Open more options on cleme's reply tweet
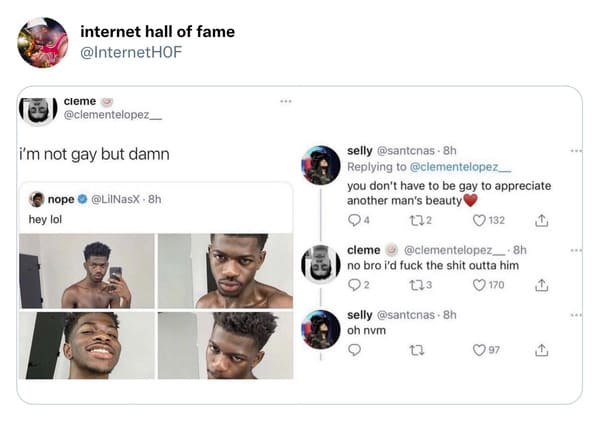 pyautogui.click(x=576, y=250)
